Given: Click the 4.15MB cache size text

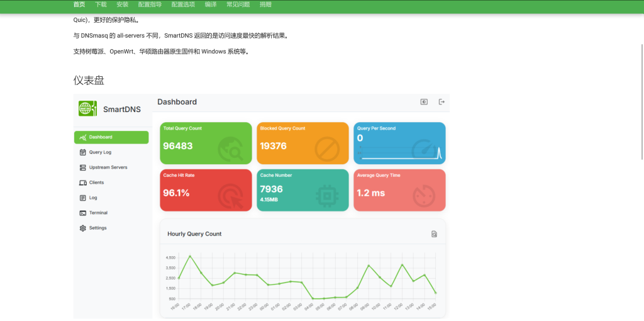Looking at the screenshot, I should [x=269, y=200].
